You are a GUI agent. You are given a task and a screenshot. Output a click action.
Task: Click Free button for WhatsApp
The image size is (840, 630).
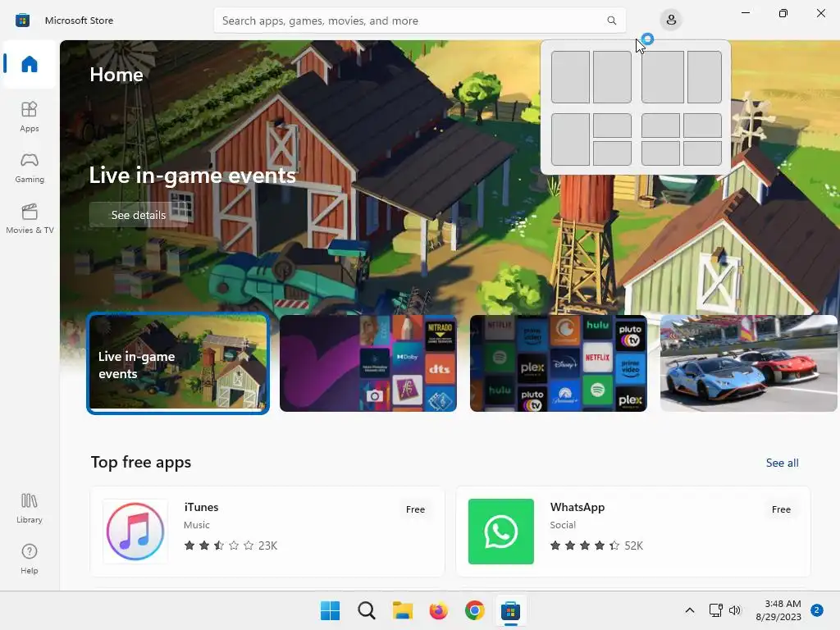click(x=781, y=509)
